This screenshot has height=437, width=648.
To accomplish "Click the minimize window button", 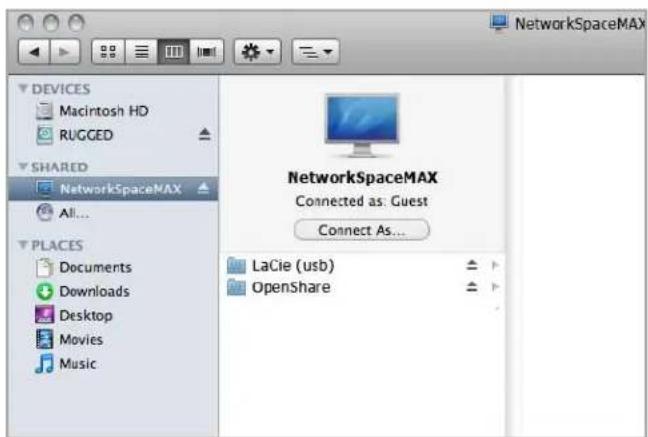I will 51,23.
